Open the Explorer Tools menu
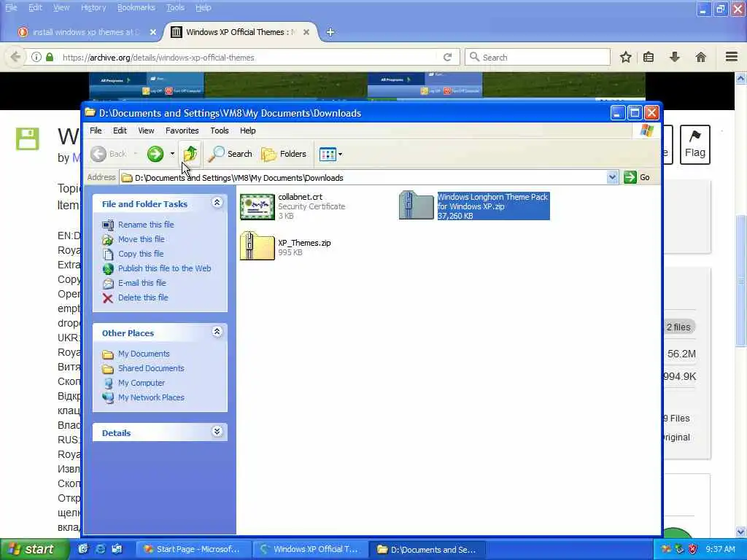The image size is (747, 560). coord(219,131)
